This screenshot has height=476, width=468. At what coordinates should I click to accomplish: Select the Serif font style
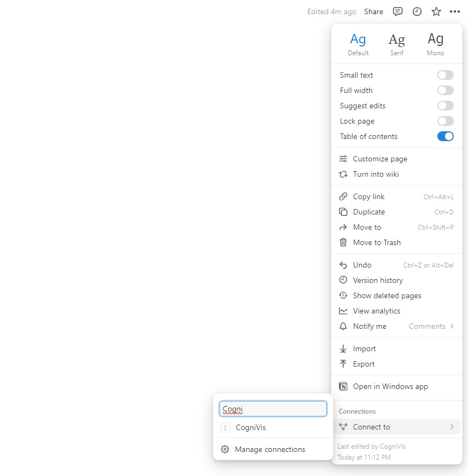[x=397, y=44]
